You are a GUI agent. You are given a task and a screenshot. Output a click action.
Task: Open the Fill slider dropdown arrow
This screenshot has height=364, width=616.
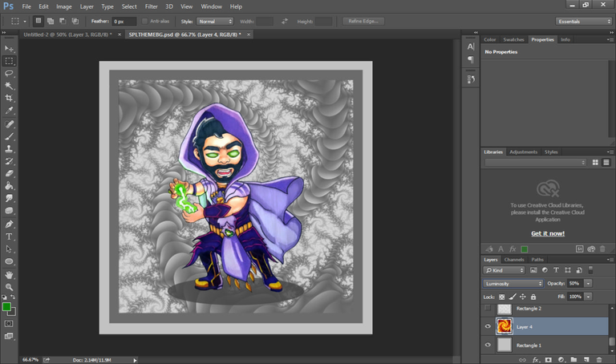(x=588, y=297)
